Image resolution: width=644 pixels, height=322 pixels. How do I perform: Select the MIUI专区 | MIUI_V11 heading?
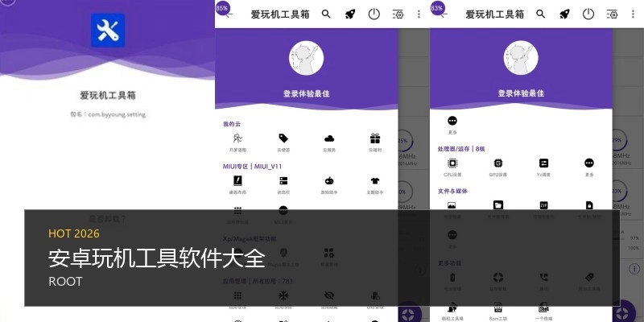click(x=252, y=167)
